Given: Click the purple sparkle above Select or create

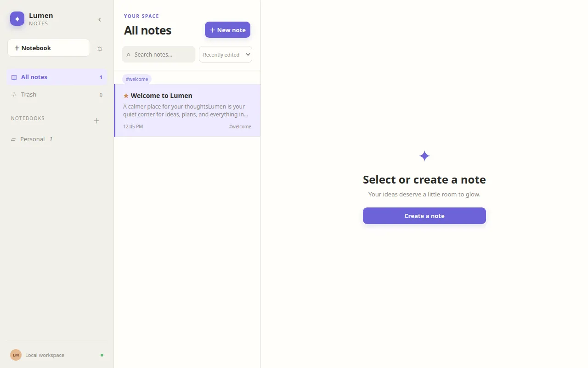Looking at the screenshot, I should [x=424, y=156].
